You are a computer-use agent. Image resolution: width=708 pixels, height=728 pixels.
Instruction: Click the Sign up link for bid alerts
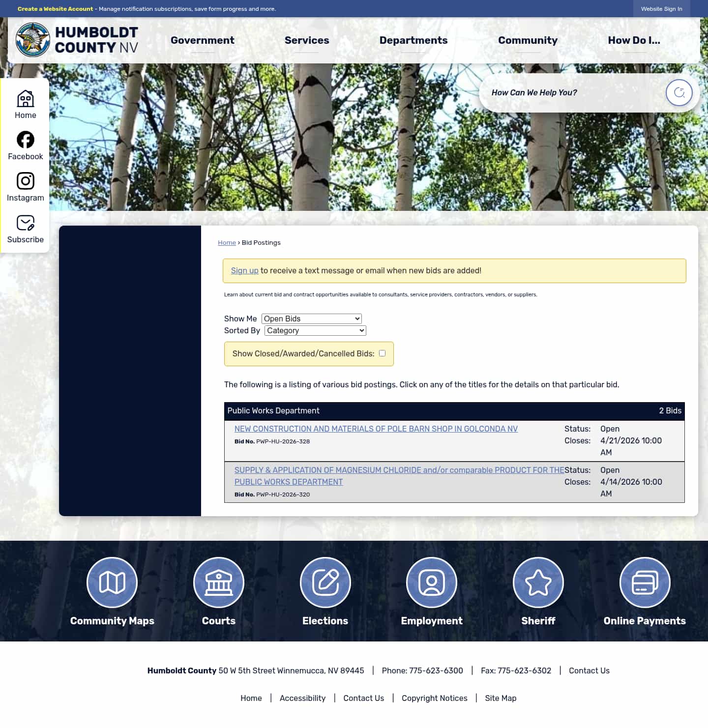click(x=244, y=270)
